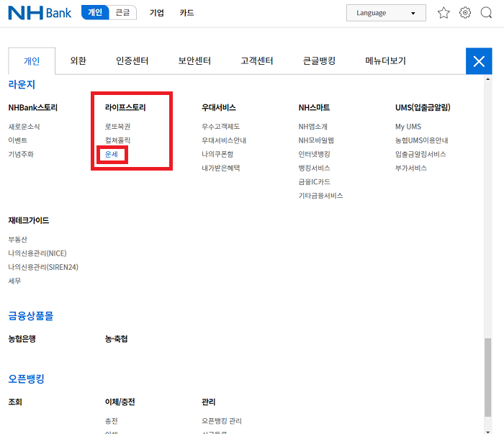Open 나의쿠폰함 link
504x434 pixels.
[x=217, y=154]
